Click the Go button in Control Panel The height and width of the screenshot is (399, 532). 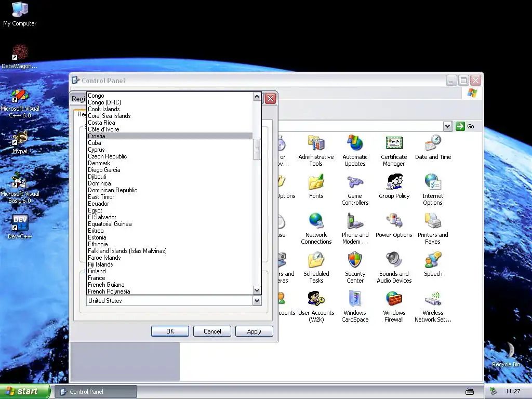(465, 126)
